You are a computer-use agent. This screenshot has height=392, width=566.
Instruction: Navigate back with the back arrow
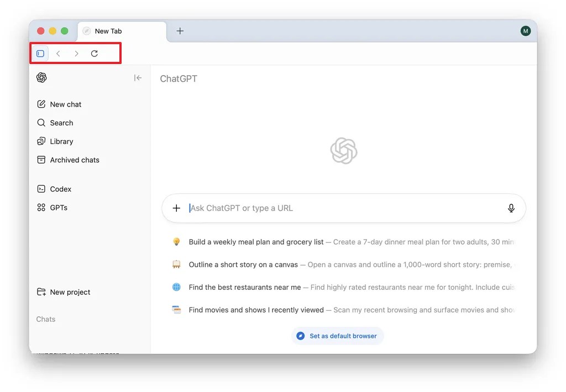(x=58, y=53)
